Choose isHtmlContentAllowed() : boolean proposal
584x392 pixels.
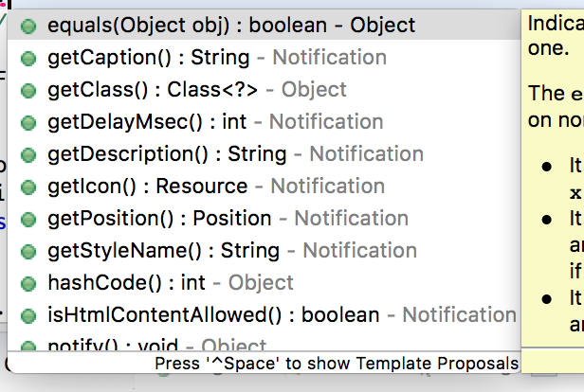click(x=282, y=315)
